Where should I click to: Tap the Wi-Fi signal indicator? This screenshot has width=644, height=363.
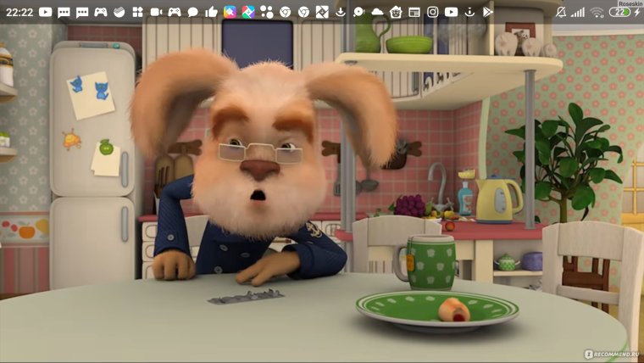coord(597,12)
